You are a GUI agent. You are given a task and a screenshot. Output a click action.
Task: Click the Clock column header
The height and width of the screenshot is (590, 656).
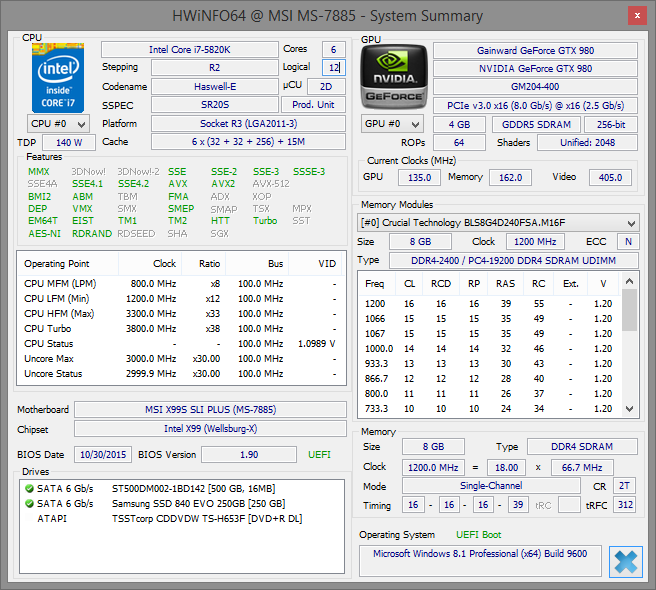150,264
